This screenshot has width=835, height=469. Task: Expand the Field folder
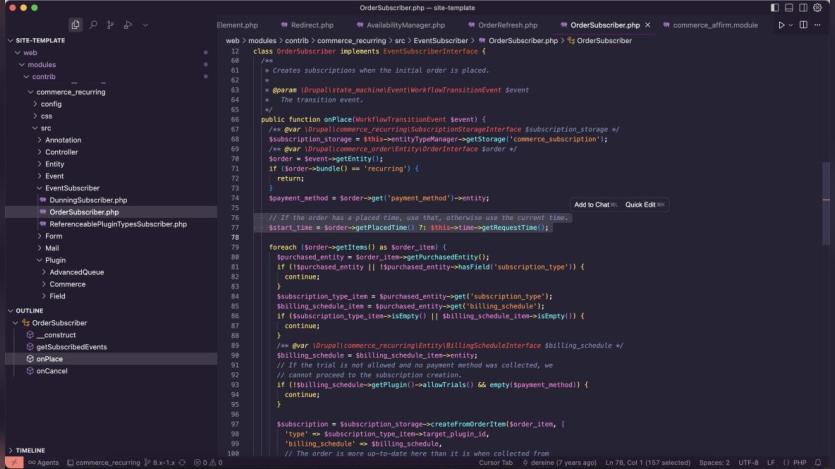point(57,296)
